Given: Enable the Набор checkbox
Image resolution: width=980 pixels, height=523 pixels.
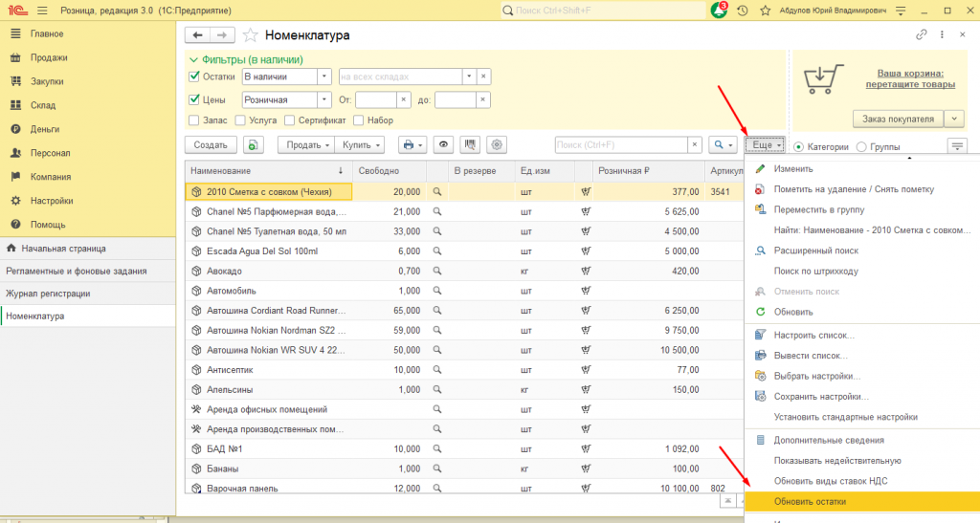Looking at the screenshot, I should (359, 120).
